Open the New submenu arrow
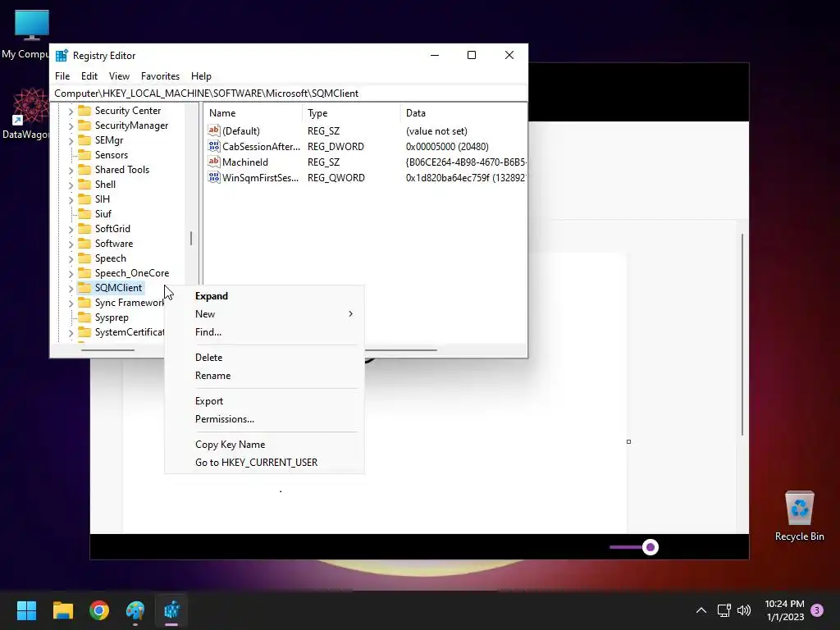 tap(350, 314)
